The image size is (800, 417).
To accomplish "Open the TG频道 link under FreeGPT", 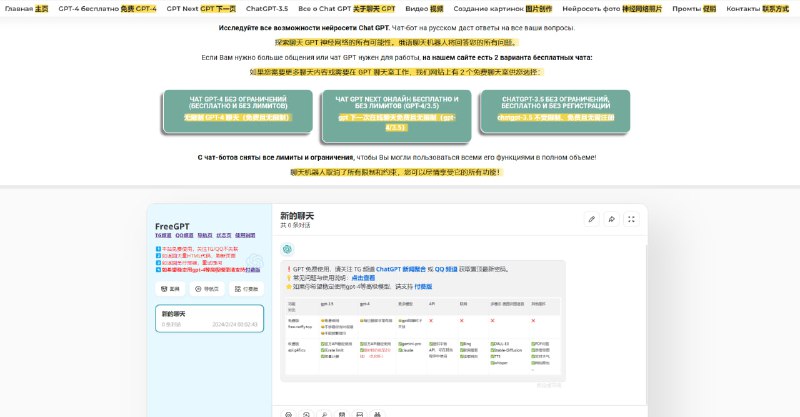I will click(x=163, y=235).
